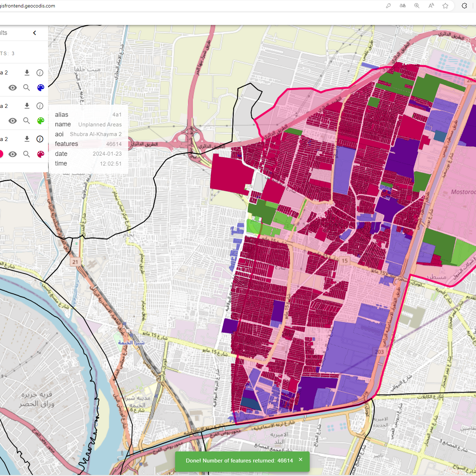Hide the second layer using eye icon
Screen dimensions: 476x476
pos(12,121)
